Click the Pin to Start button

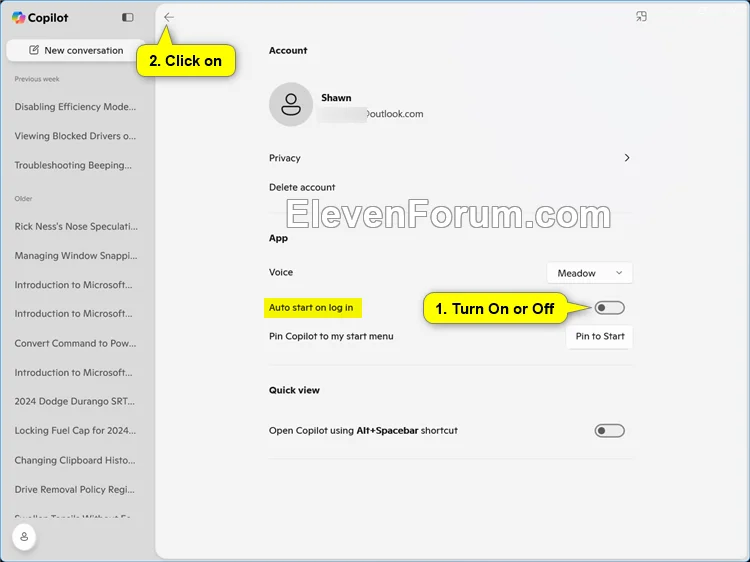pyautogui.click(x=600, y=336)
